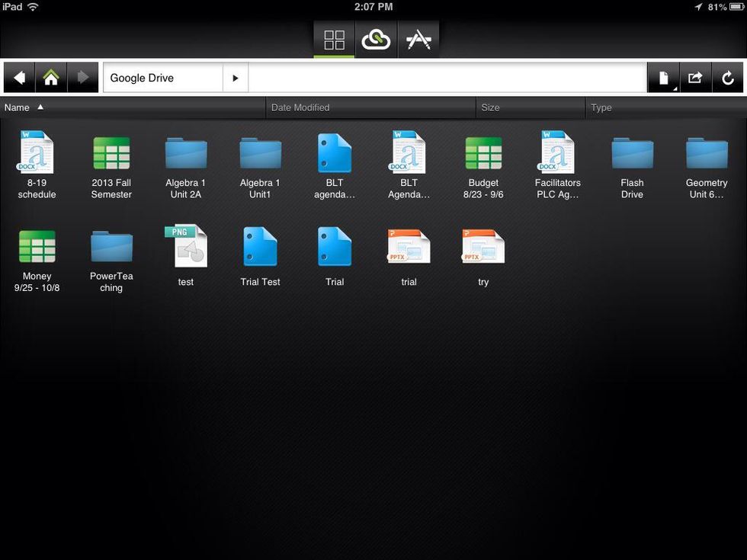Switch to the cloud services tab
This screenshot has height=560, width=747.
[376, 40]
